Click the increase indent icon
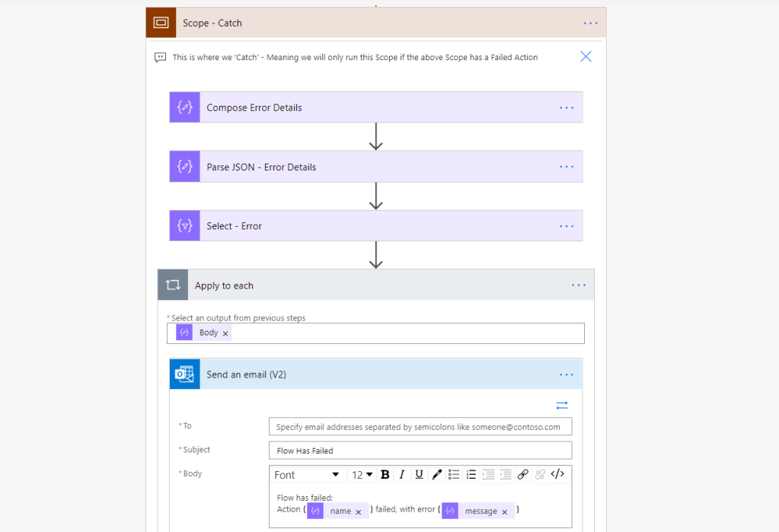This screenshot has width=779, height=532. (x=488, y=474)
